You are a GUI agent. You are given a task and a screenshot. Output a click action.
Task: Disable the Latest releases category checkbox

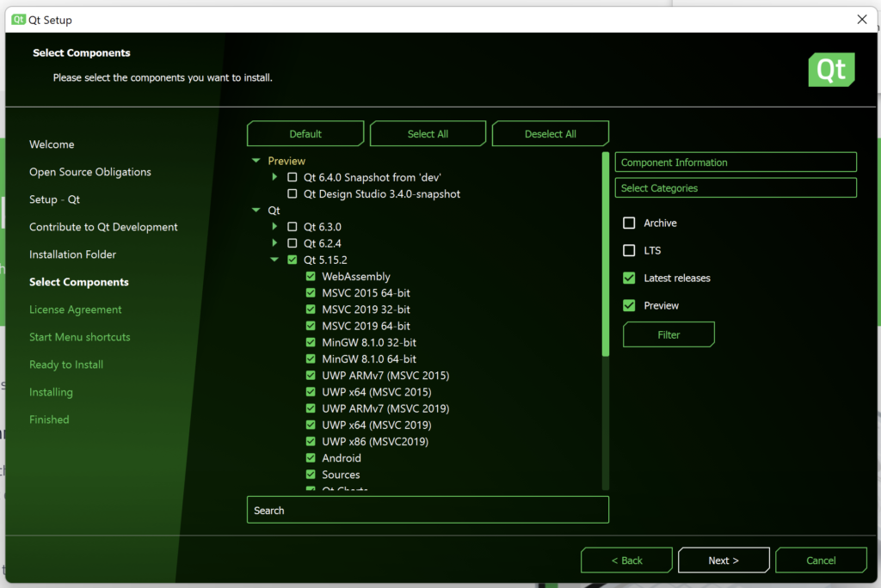click(629, 278)
